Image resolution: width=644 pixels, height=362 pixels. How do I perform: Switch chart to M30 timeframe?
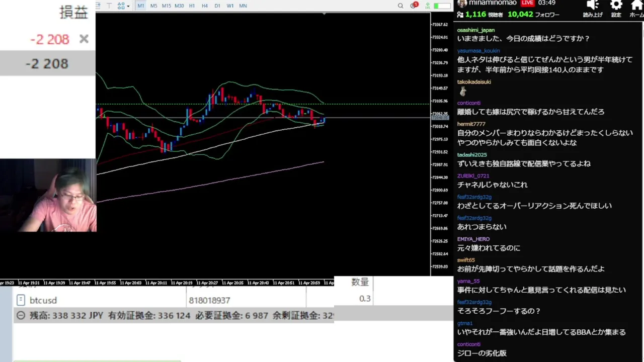179,6
